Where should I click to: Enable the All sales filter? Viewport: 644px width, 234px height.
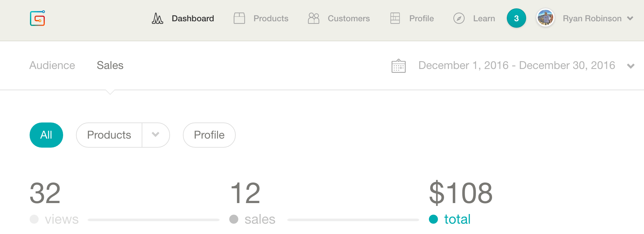(46, 135)
